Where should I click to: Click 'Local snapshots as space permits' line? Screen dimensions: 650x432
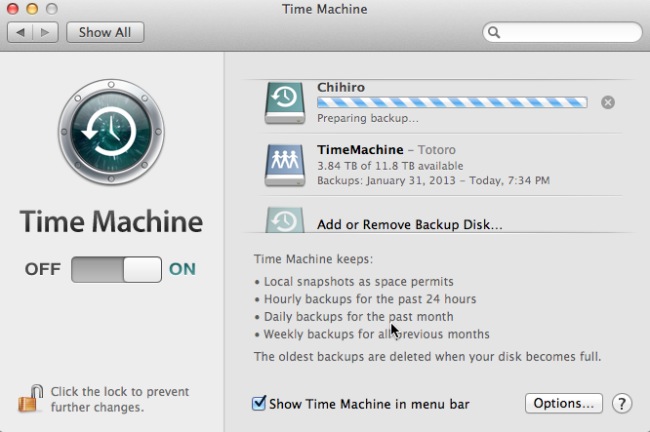point(359,282)
